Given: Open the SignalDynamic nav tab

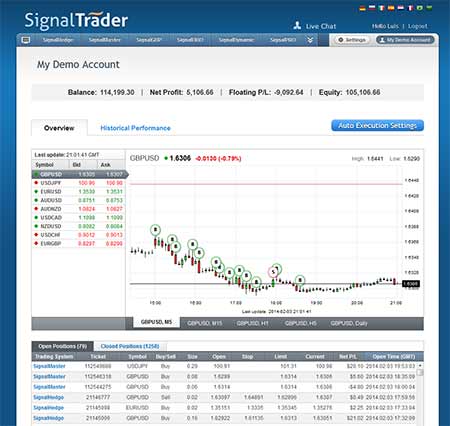Looking at the screenshot, I should coord(236,40).
